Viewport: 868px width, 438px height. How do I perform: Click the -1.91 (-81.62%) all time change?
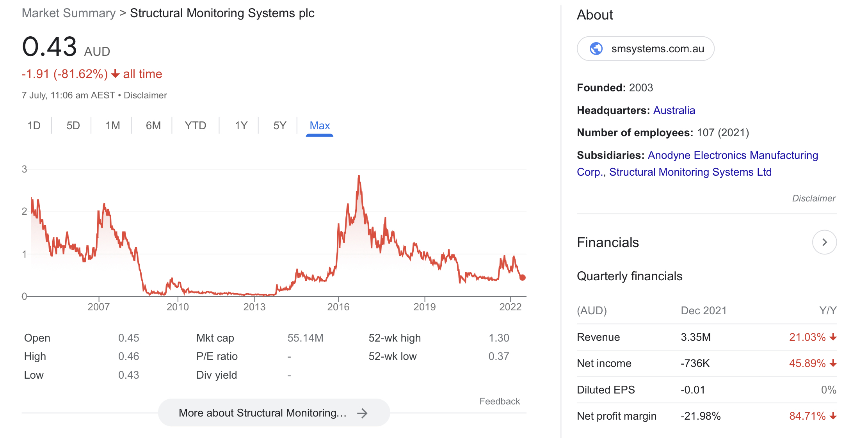(92, 74)
